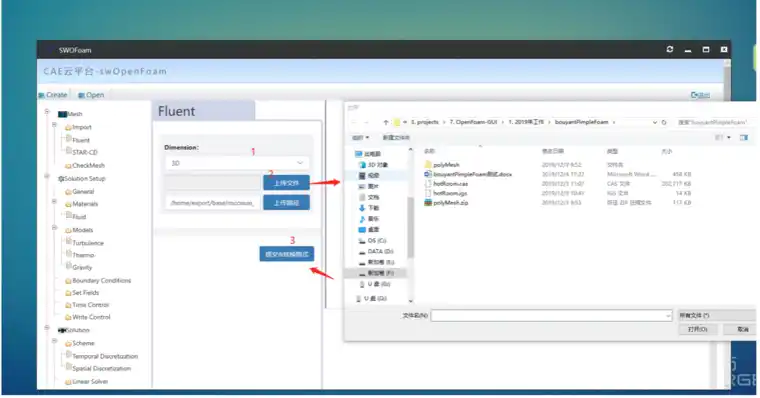Collapse the Solution tree node

(x=47, y=328)
